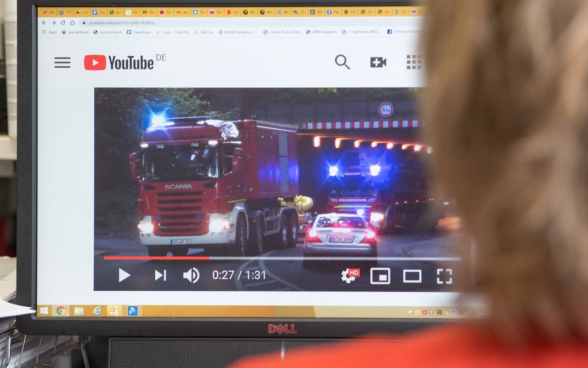588x368 pixels.
Task: Open YouTube search with the magnifier icon
Action: [342, 62]
